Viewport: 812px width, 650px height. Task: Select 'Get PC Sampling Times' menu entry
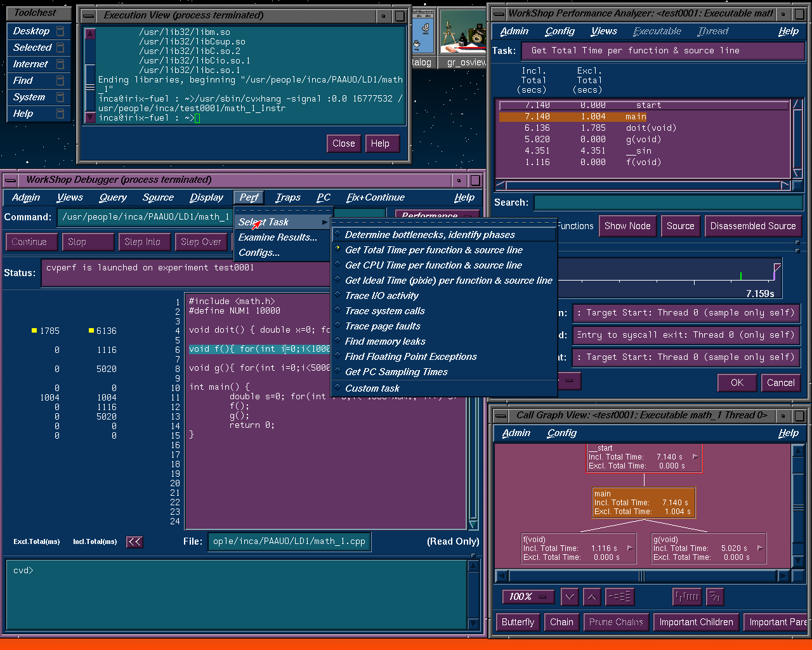[444, 372]
